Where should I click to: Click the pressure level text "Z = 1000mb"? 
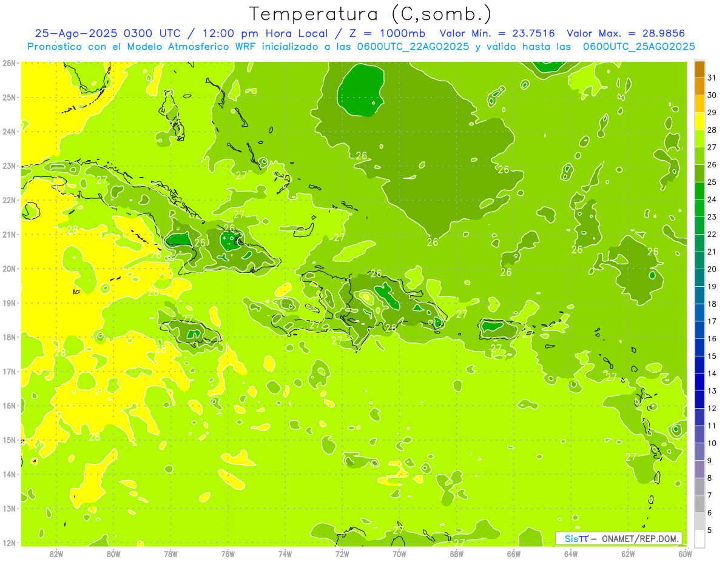pyautogui.click(x=387, y=34)
